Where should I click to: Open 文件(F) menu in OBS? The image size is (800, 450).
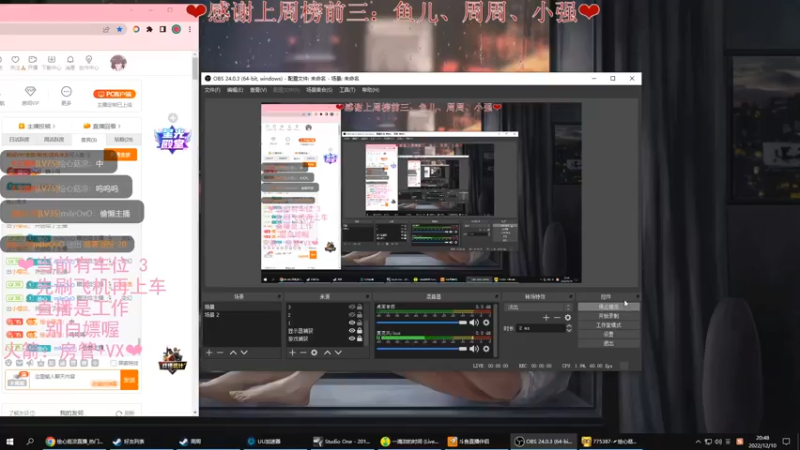212,90
